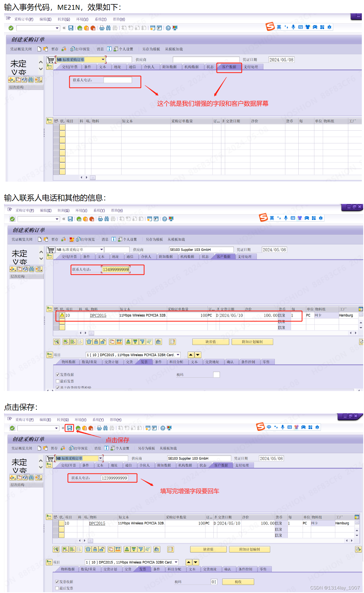The image size is (364, 593).
Task: Open the item DPC2015 dropdown in the 12399999999 window
Action: 176,562
